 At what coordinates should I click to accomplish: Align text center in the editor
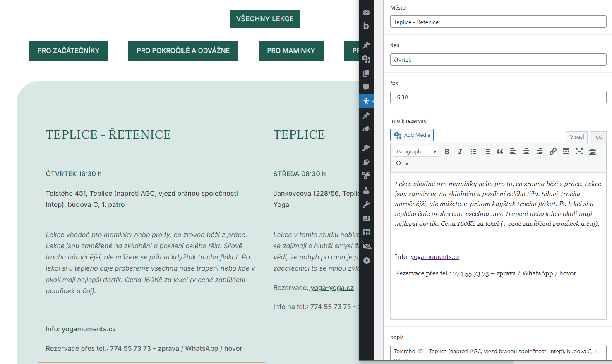(x=526, y=152)
